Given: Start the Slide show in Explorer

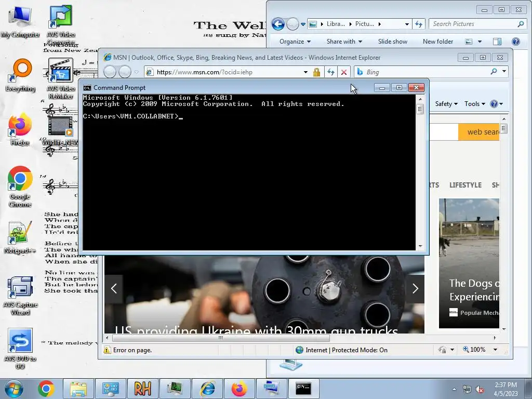Looking at the screenshot, I should 393,42.
